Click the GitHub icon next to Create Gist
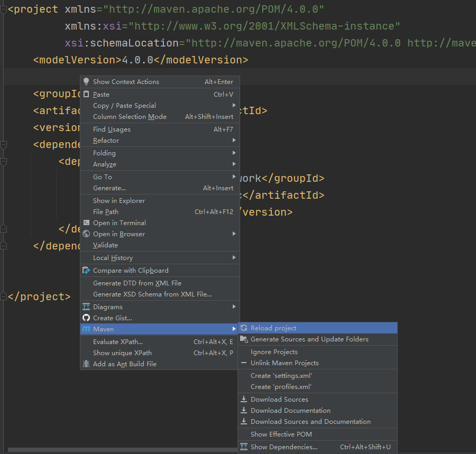The width and height of the screenshot is (476, 454). [86, 318]
